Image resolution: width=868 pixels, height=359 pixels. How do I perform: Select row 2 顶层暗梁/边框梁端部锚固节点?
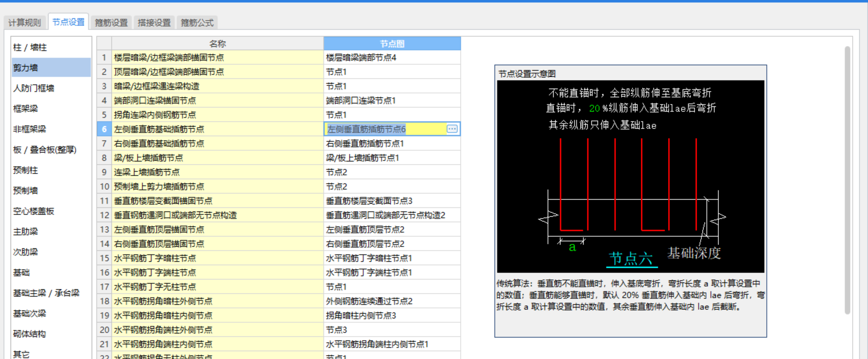click(x=218, y=72)
